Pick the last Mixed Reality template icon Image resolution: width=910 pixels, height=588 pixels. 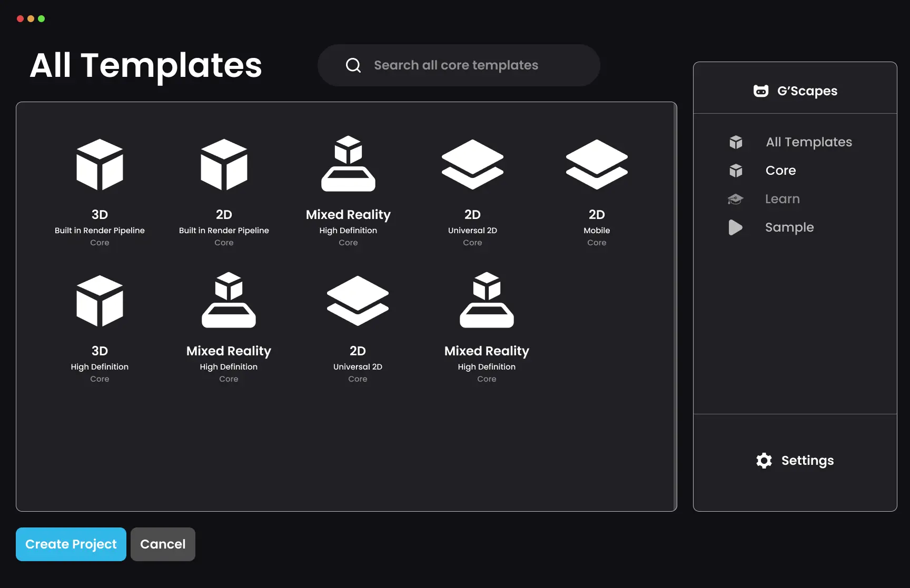[x=487, y=300]
